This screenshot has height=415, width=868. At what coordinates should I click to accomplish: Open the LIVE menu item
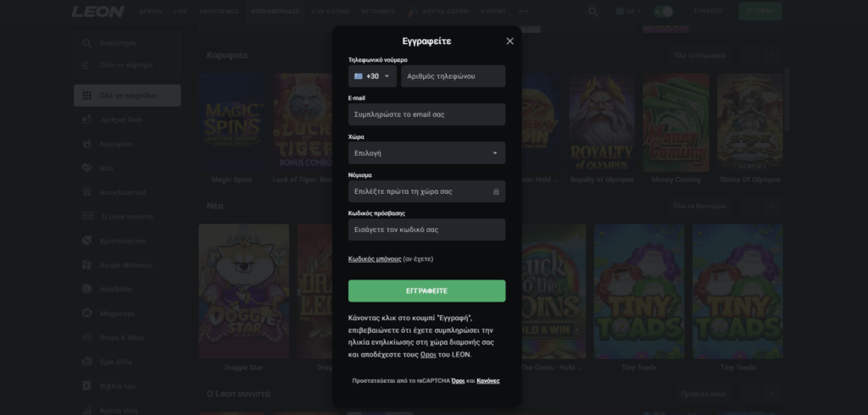[181, 11]
